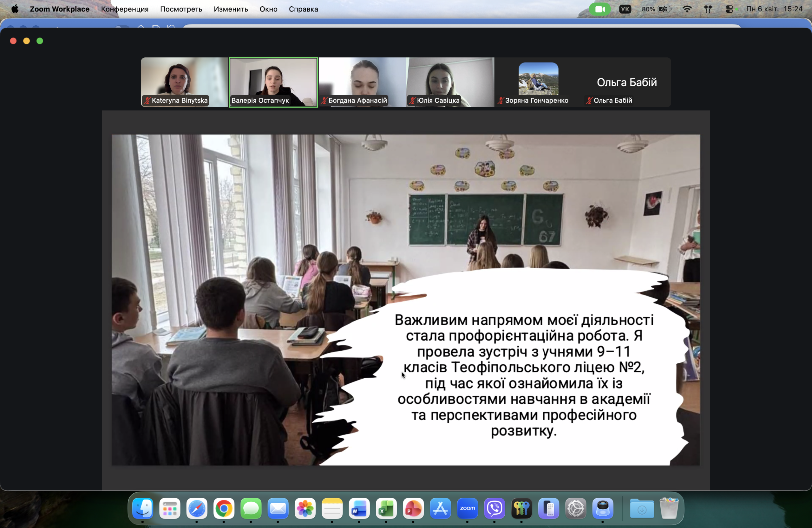Open Excel from the Dock
812x528 pixels.
click(x=386, y=509)
